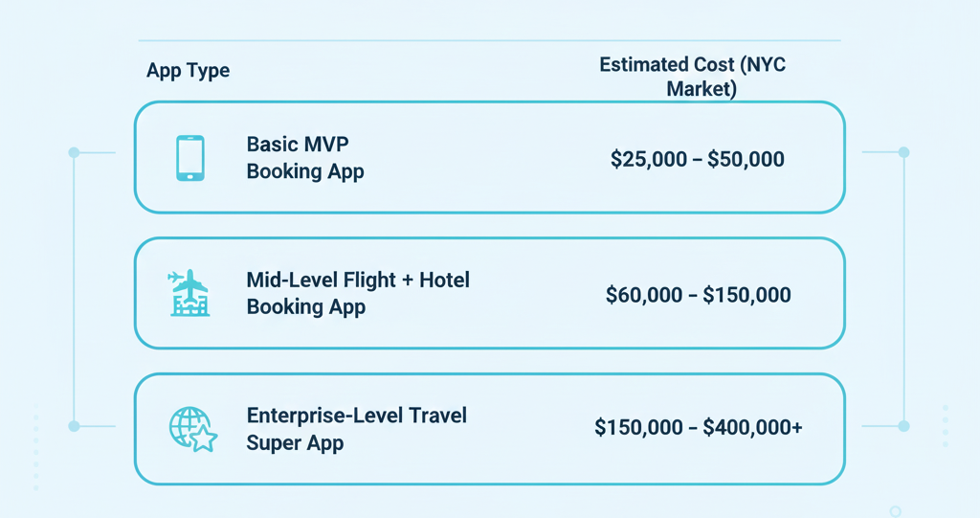Image resolution: width=980 pixels, height=518 pixels.
Task: Select the "App Type" column header
Action: click(x=188, y=71)
